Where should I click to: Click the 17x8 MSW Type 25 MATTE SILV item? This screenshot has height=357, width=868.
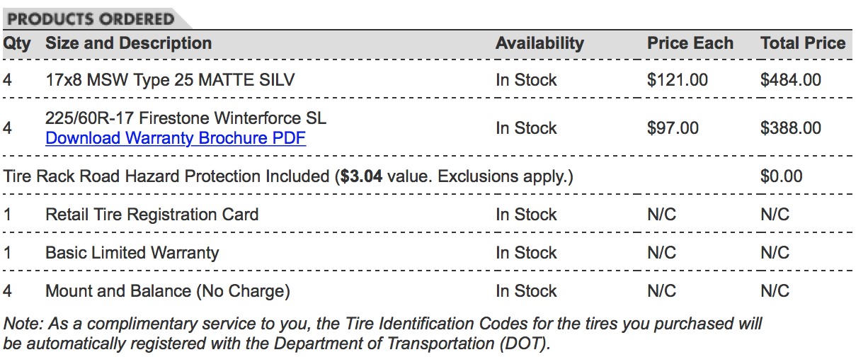[170, 80]
